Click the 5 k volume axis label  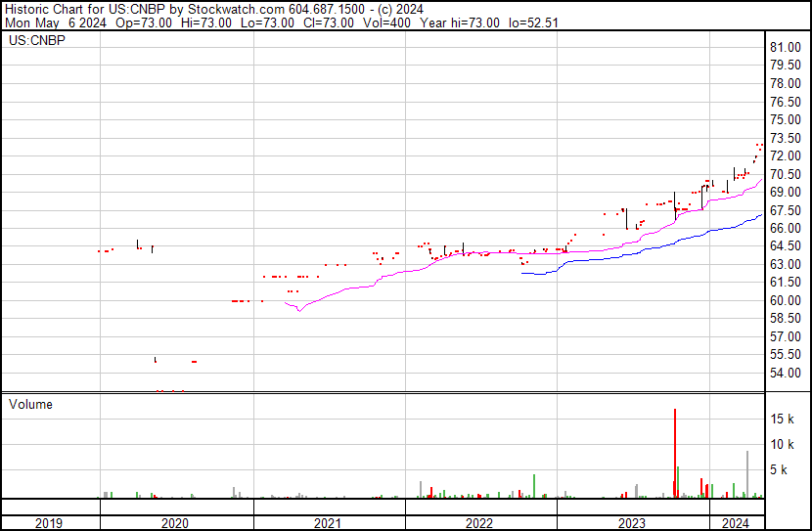(779, 469)
